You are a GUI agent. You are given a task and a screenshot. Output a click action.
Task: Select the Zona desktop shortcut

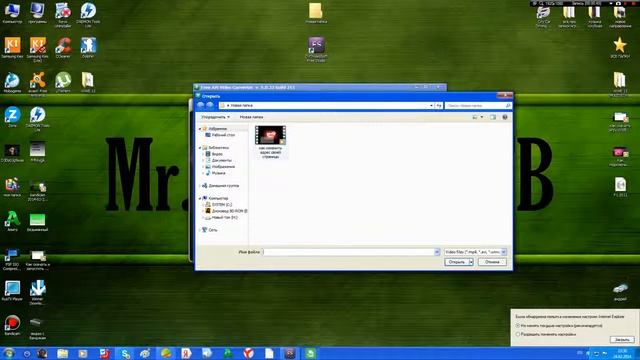click(x=12, y=117)
